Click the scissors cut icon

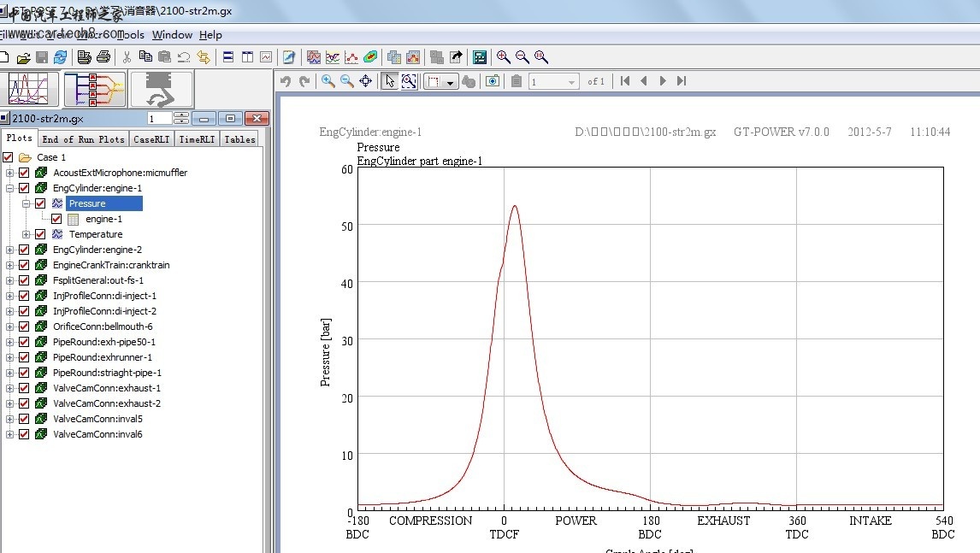point(127,57)
